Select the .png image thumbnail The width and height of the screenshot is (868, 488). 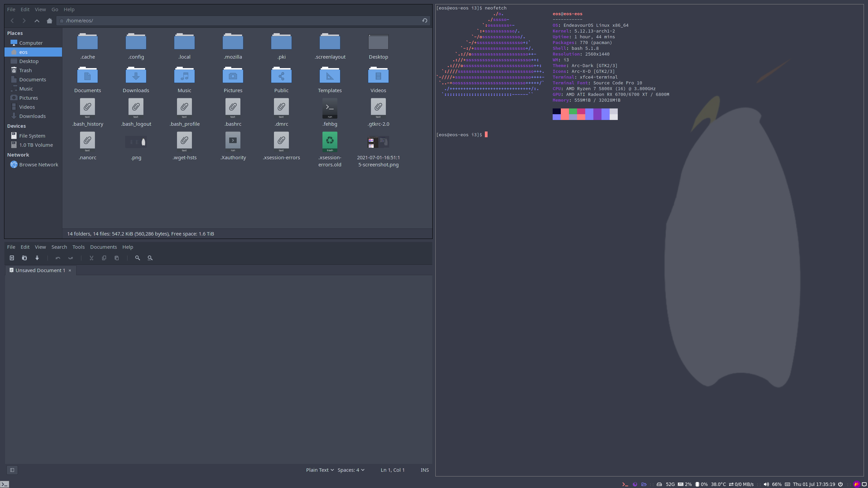coord(136,142)
